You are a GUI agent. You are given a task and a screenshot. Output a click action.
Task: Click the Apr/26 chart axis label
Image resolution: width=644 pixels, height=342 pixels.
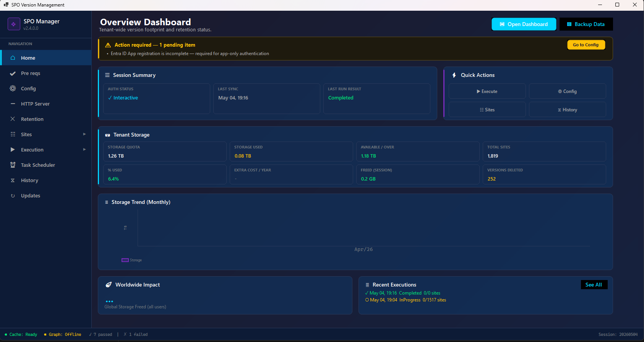tap(363, 249)
